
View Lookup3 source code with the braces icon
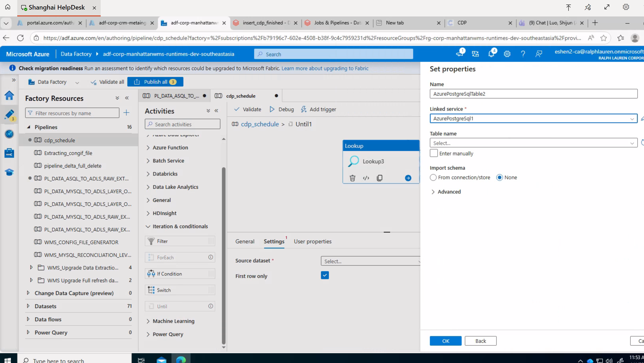pos(366,178)
